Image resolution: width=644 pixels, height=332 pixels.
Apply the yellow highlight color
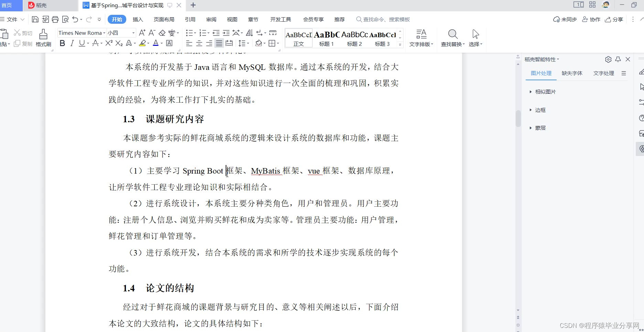(x=142, y=43)
